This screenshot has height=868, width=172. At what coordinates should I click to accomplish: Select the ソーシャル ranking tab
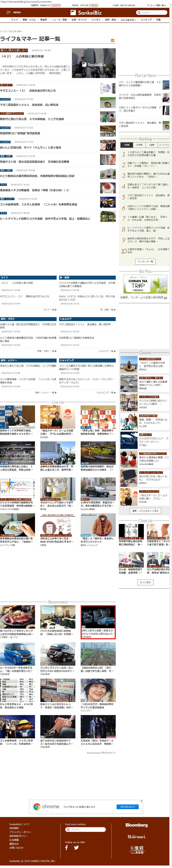[164, 145]
